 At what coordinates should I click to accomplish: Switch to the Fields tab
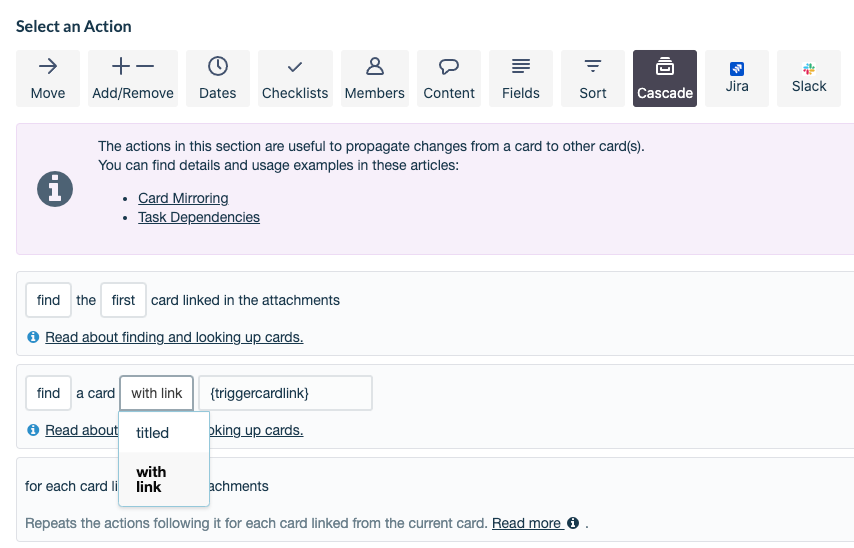521,78
